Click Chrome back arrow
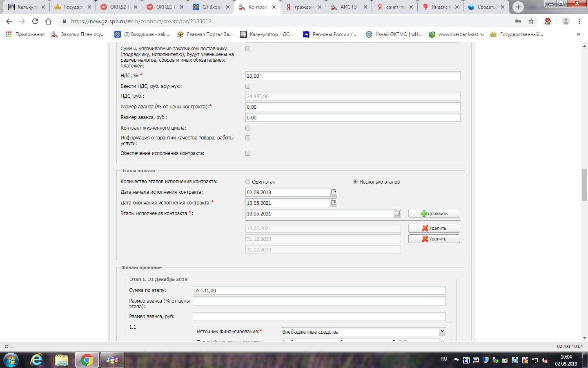 tap(9, 21)
